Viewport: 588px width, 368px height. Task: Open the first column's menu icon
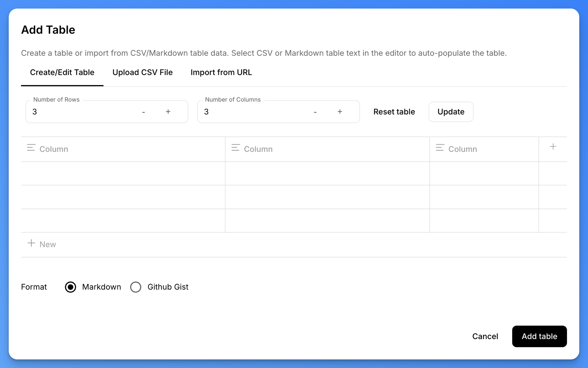[31, 148]
